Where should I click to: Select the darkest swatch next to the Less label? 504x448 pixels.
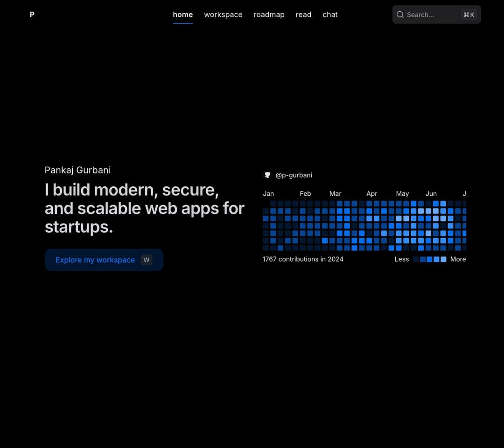pos(415,259)
